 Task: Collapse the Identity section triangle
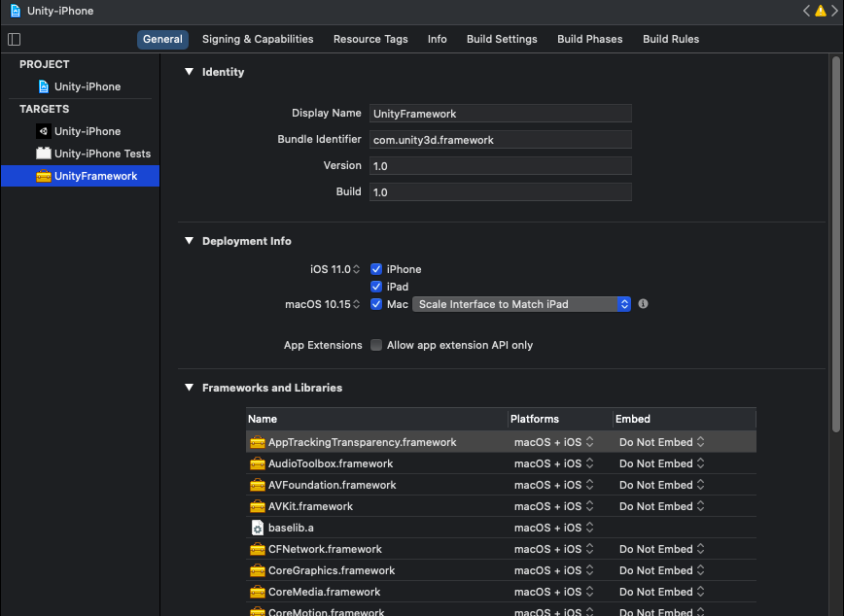(x=189, y=72)
